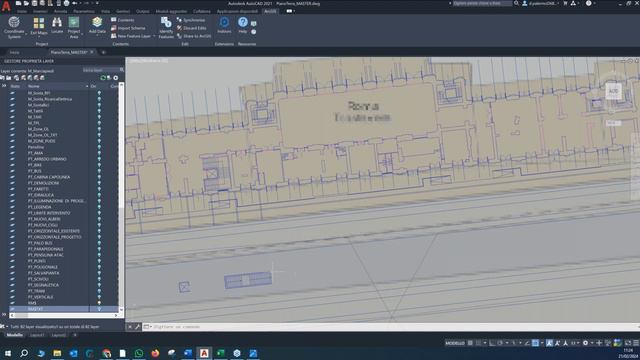Click the On column header
This screenshot has height=360, width=640.
tap(93, 87)
